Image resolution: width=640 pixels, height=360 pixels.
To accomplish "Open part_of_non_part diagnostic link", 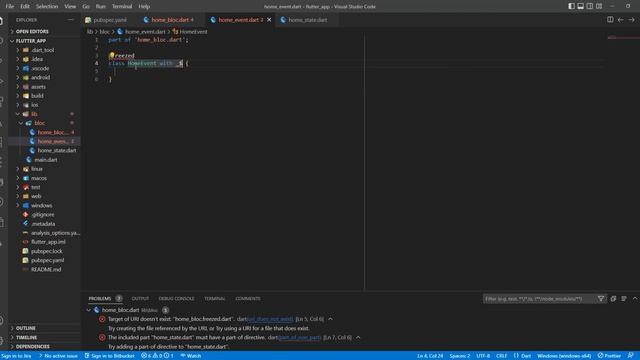I will (x=299, y=338).
